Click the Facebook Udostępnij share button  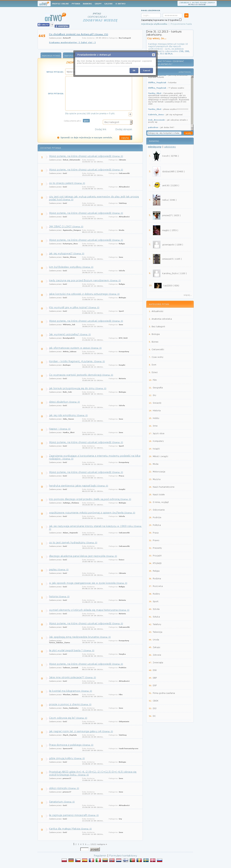pos(62,26)
